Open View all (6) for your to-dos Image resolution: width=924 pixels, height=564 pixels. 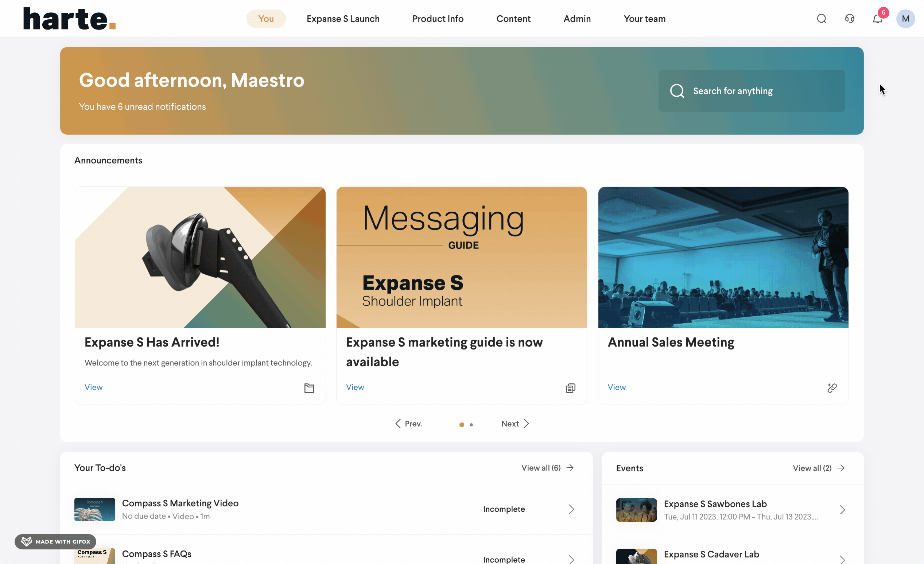(x=540, y=468)
